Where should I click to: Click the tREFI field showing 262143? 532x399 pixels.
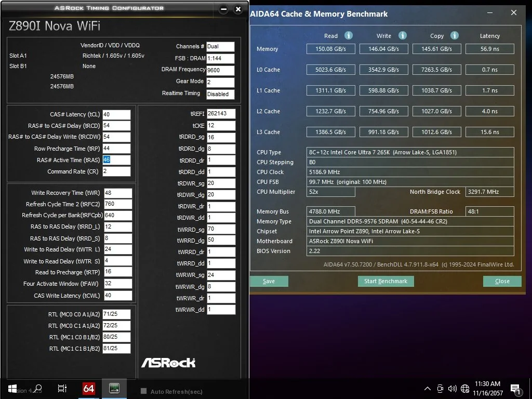221,114
